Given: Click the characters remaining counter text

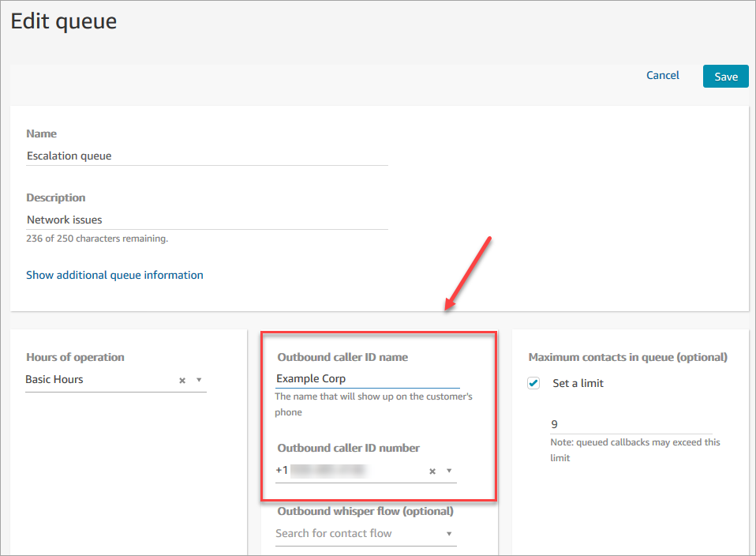Looking at the screenshot, I should click(x=97, y=238).
